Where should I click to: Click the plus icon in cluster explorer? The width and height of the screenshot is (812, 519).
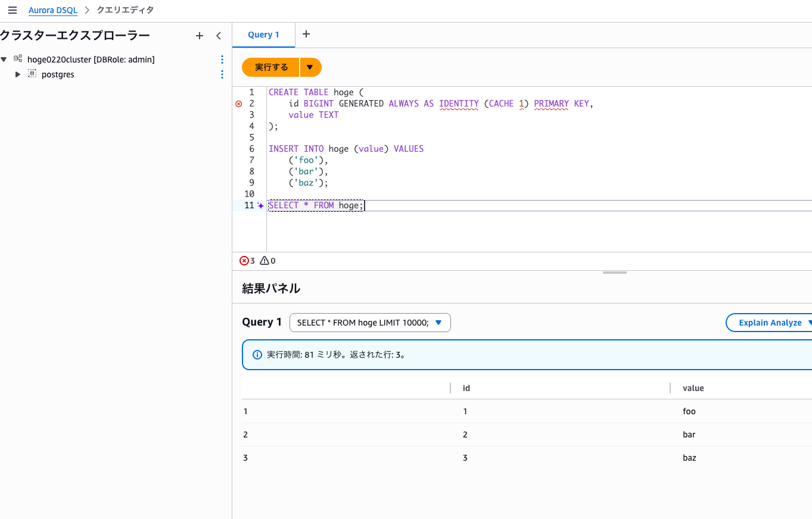(x=200, y=36)
